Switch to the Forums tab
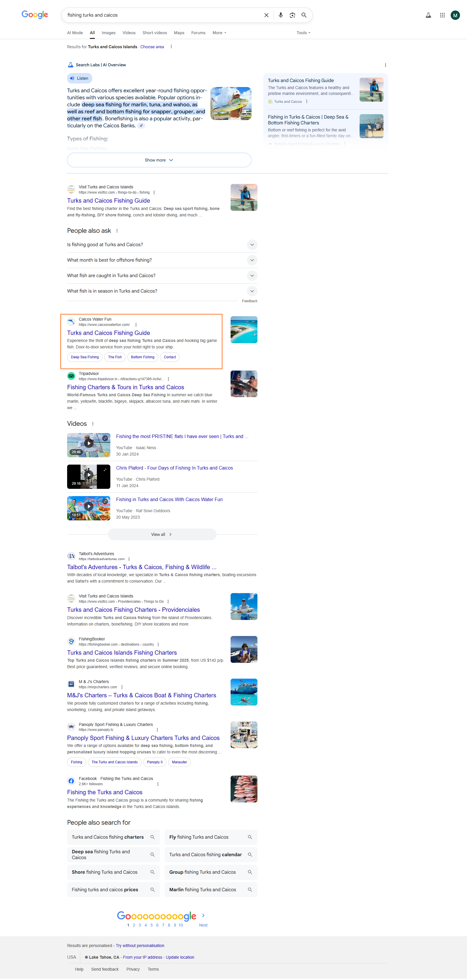Viewport: 467px width, 980px height. pyautogui.click(x=198, y=33)
